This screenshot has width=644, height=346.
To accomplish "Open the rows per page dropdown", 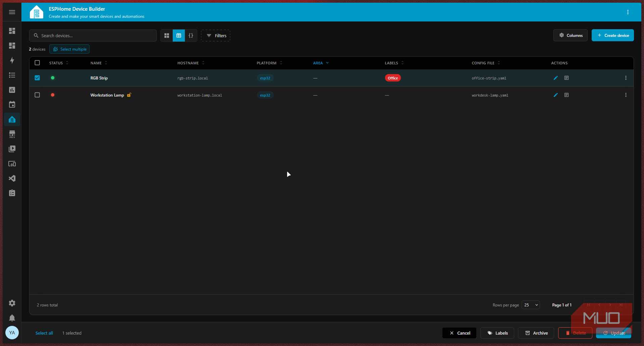I will point(531,305).
